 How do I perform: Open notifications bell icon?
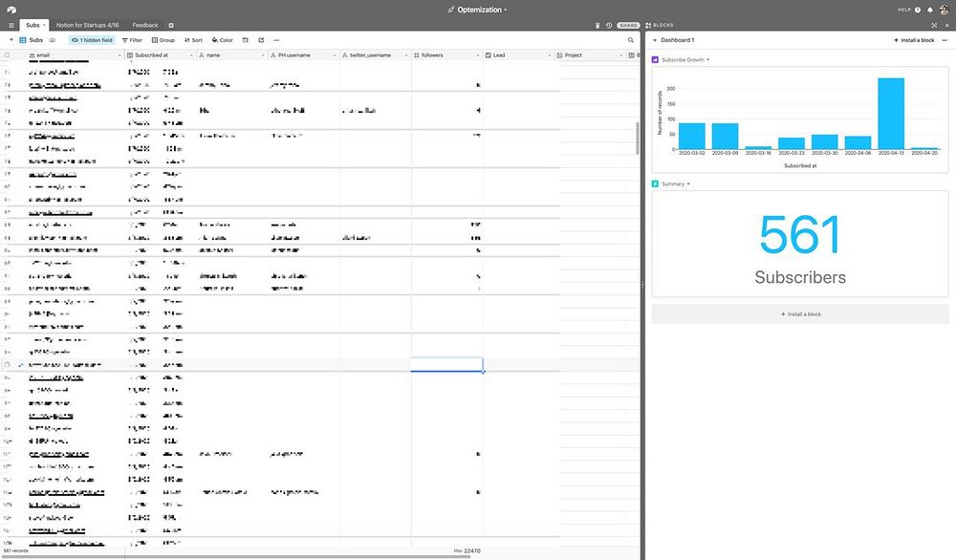pos(930,10)
